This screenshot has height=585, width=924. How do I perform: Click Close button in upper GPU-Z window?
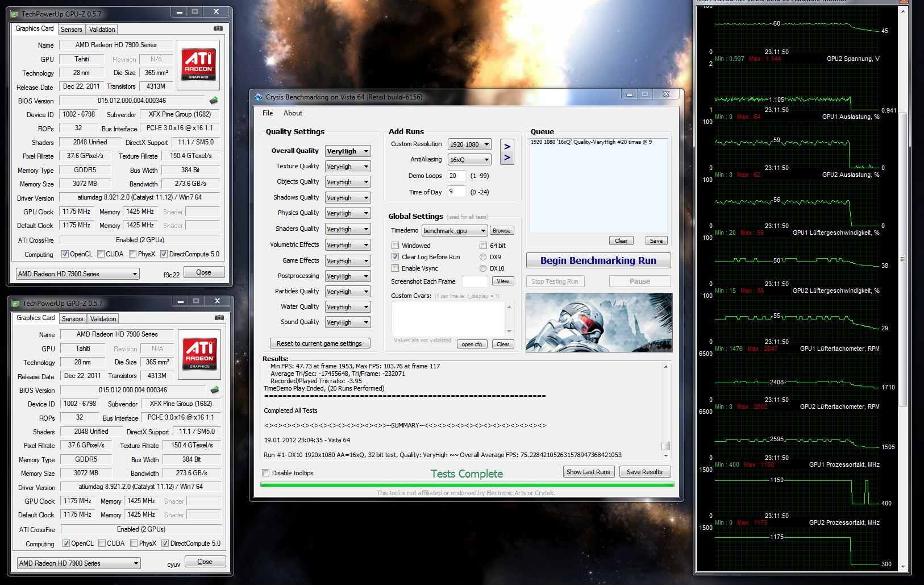(x=203, y=272)
